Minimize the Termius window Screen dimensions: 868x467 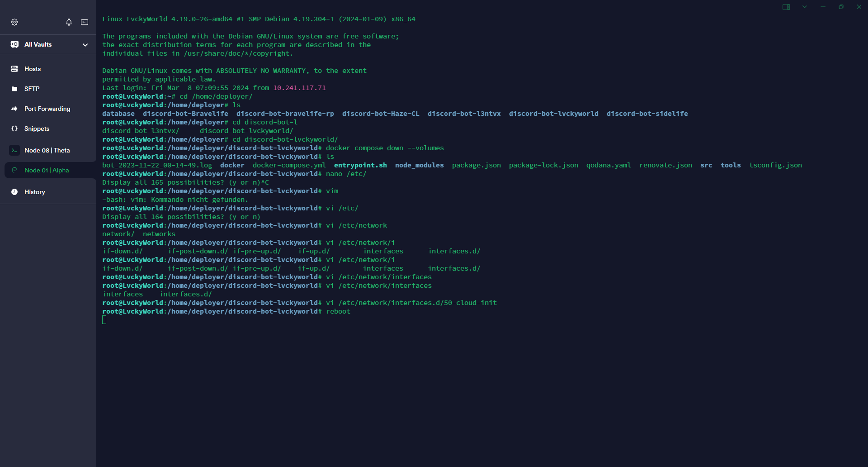pyautogui.click(x=823, y=7)
